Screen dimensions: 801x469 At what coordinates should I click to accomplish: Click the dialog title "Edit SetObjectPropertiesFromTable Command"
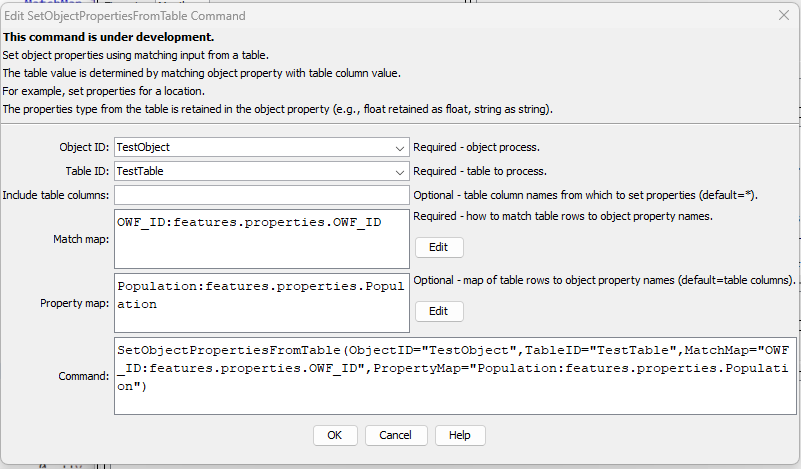point(125,16)
